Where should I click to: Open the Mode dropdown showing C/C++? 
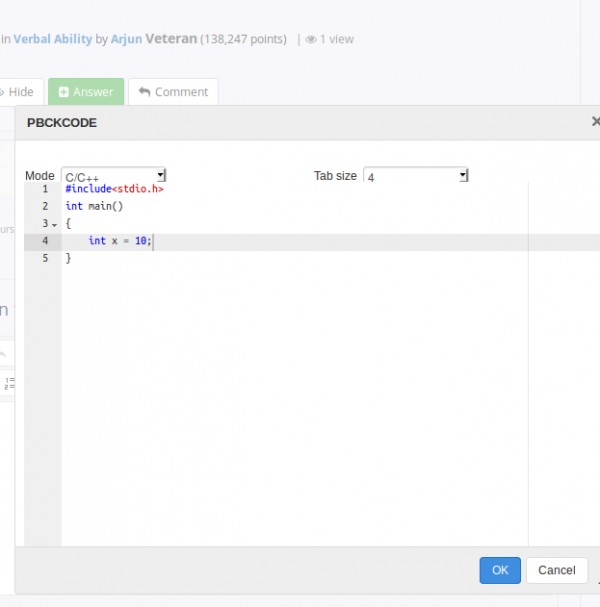coord(113,176)
